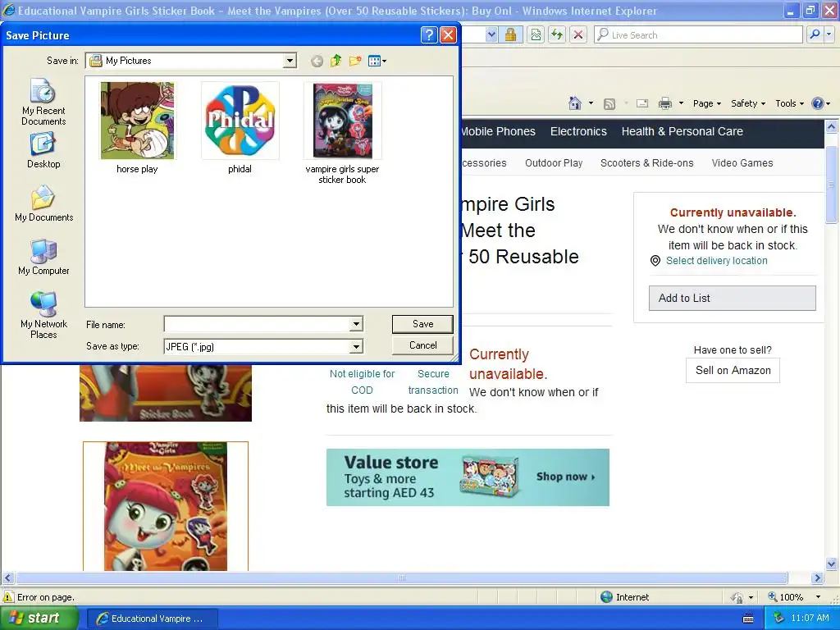This screenshot has height=630, width=840.
Task: Click the Print icon in IE toolbar
Action: coord(664,103)
